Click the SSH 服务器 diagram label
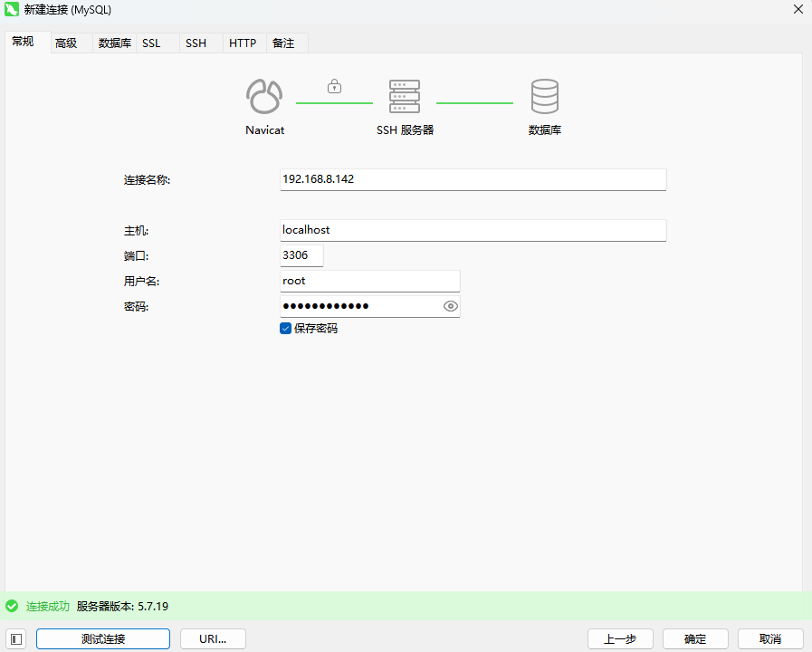 405,130
